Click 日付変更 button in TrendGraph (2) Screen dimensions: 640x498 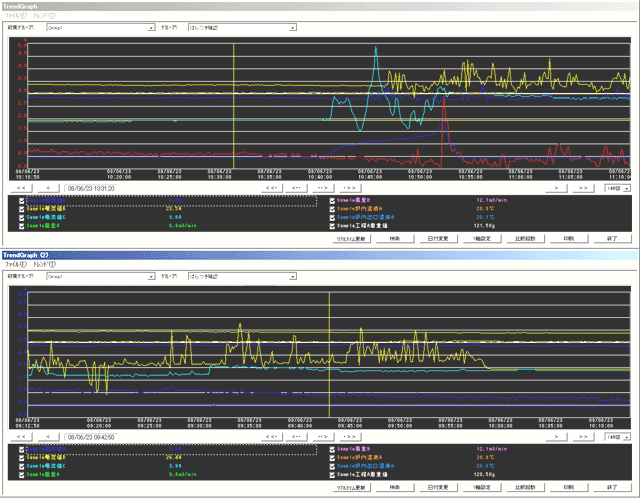click(x=438, y=487)
